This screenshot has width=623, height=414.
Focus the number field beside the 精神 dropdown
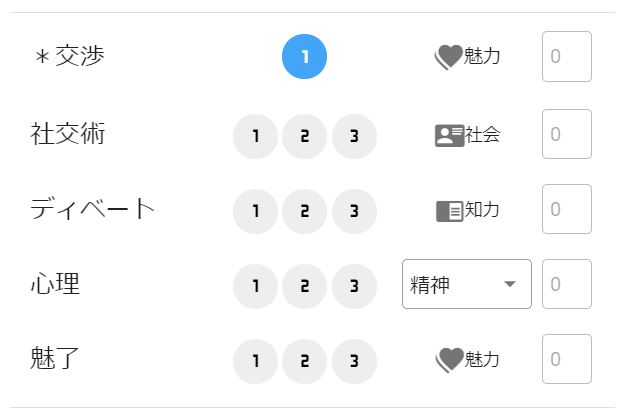click(567, 284)
